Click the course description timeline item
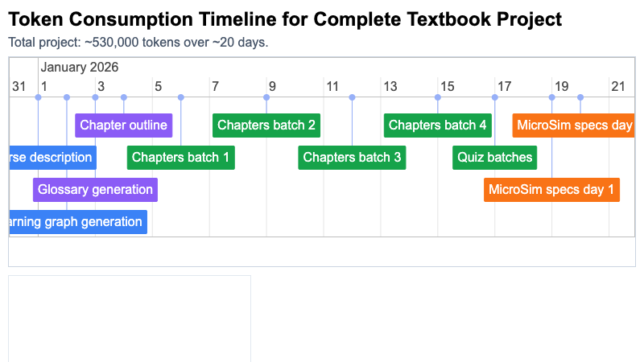This screenshot has height=362, width=644. pyautogui.click(x=52, y=158)
